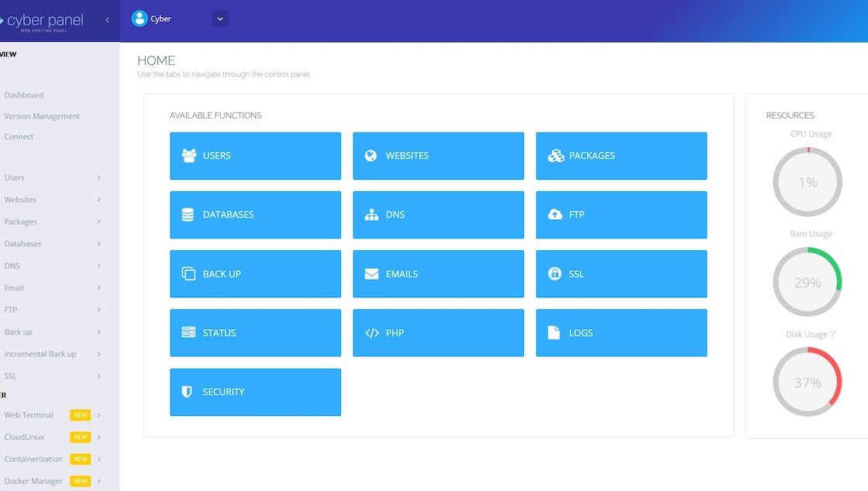
Task: Click the Users group icon tile
Action: pyautogui.click(x=188, y=156)
